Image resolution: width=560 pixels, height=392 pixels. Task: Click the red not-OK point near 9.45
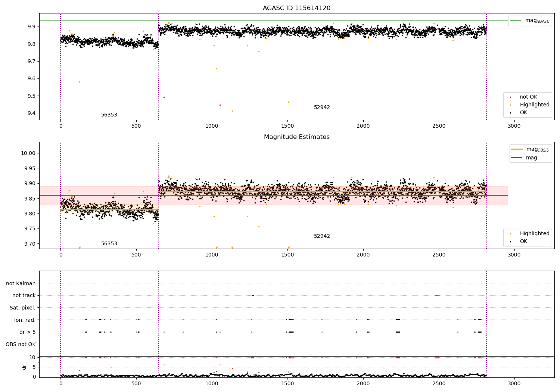[220, 105]
